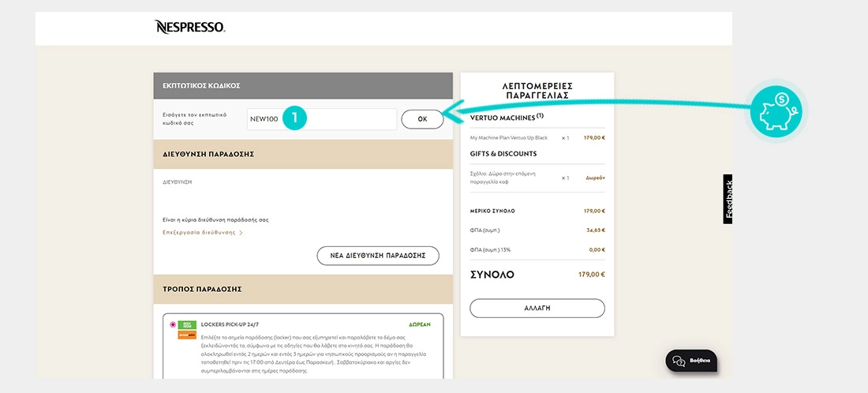
Task: Click the ΦΠΑ (συμπ.) 13% label
Action: (x=490, y=250)
